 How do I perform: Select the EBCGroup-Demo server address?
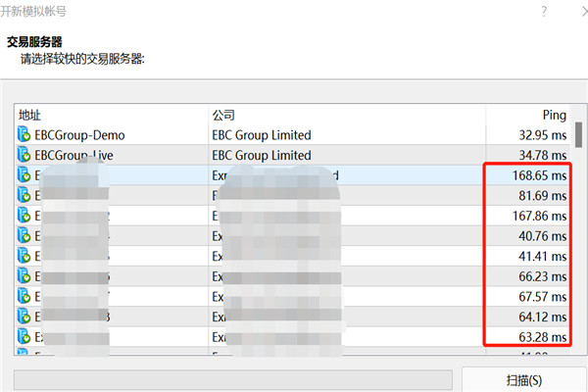[x=79, y=135]
